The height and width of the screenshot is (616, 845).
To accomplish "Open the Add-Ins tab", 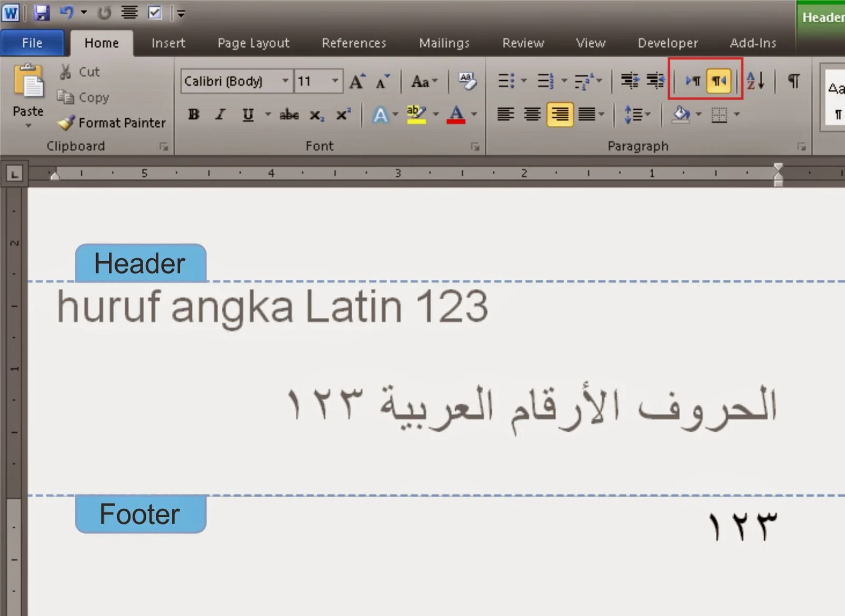I will click(x=753, y=43).
